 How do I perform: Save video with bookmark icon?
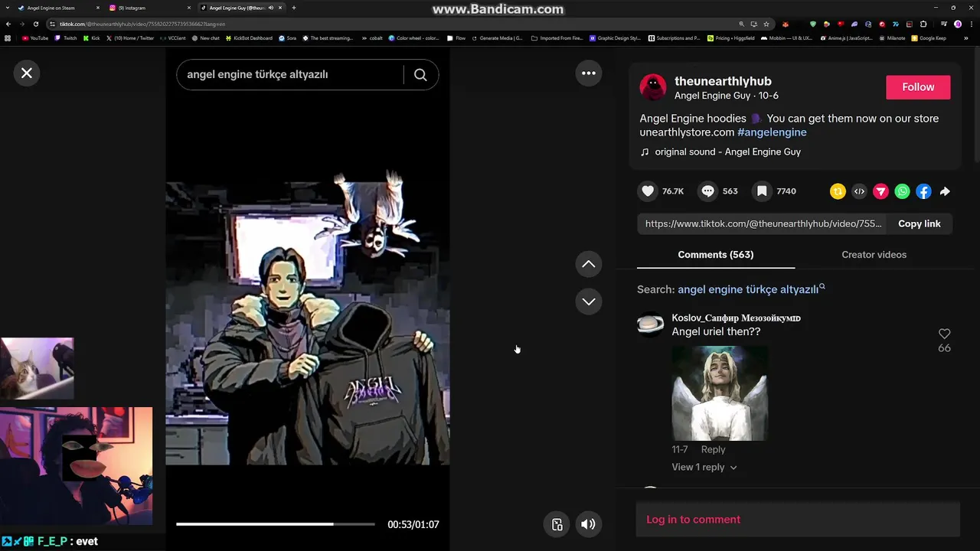[762, 191]
